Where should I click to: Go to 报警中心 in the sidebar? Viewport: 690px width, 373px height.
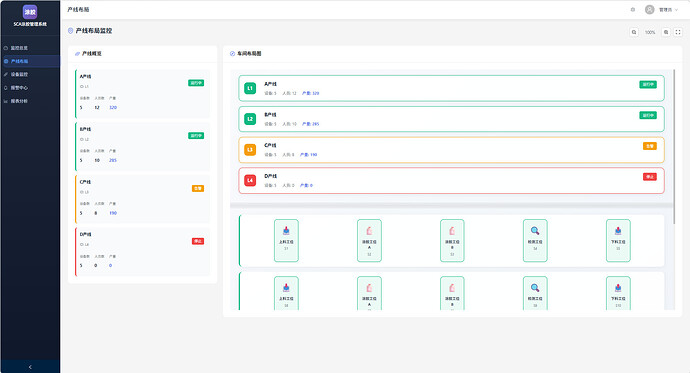click(x=30, y=88)
